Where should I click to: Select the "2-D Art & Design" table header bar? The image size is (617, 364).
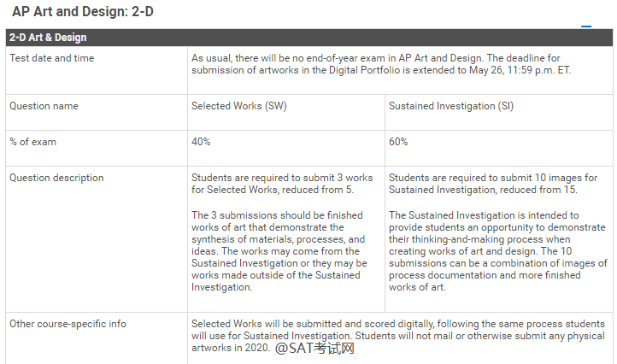click(x=308, y=38)
